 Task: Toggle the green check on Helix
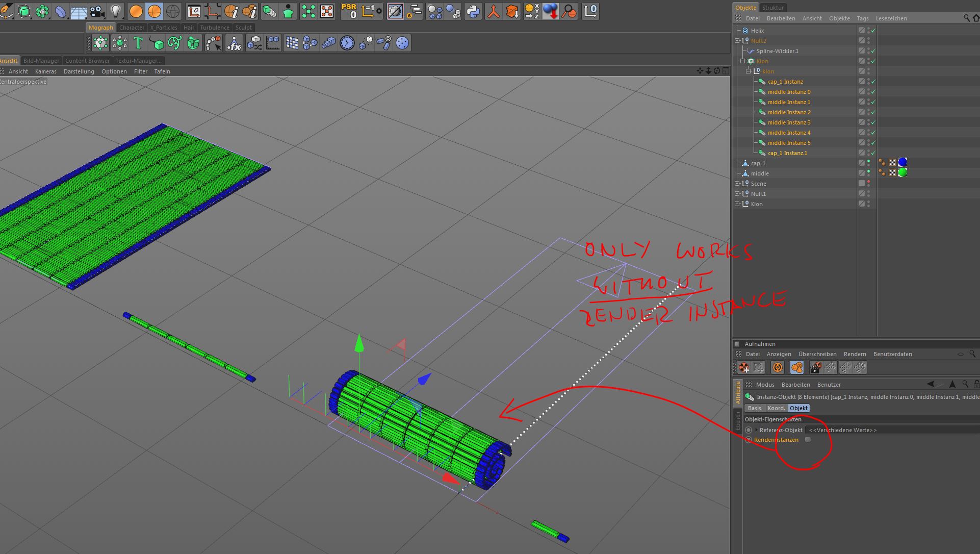click(x=873, y=31)
